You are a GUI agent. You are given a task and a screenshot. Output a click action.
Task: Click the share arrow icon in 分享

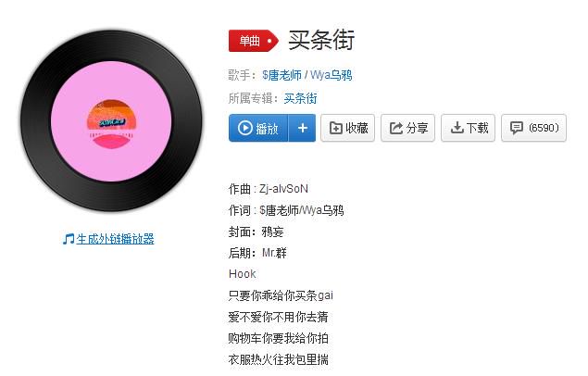point(396,128)
